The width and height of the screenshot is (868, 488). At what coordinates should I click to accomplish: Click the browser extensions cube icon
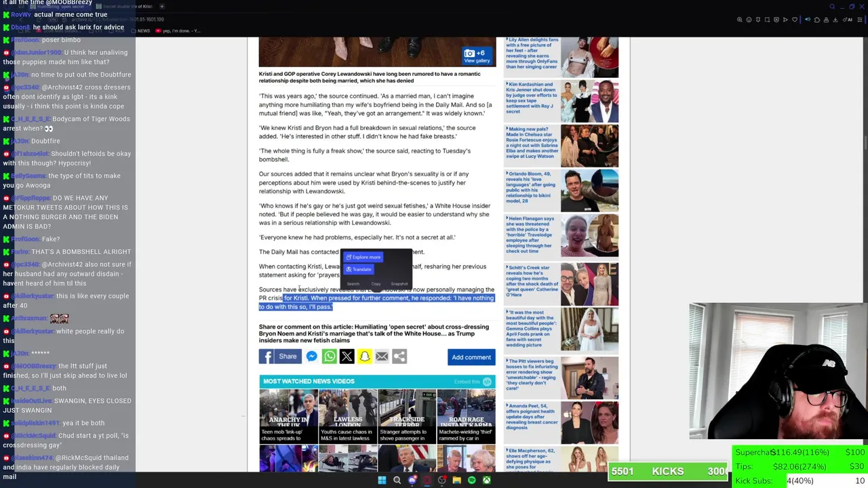(817, 20)
